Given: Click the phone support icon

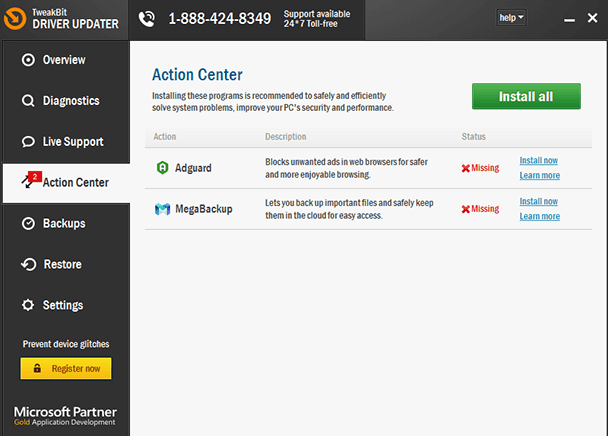Looking at the screenshot, I should point(147,19).
